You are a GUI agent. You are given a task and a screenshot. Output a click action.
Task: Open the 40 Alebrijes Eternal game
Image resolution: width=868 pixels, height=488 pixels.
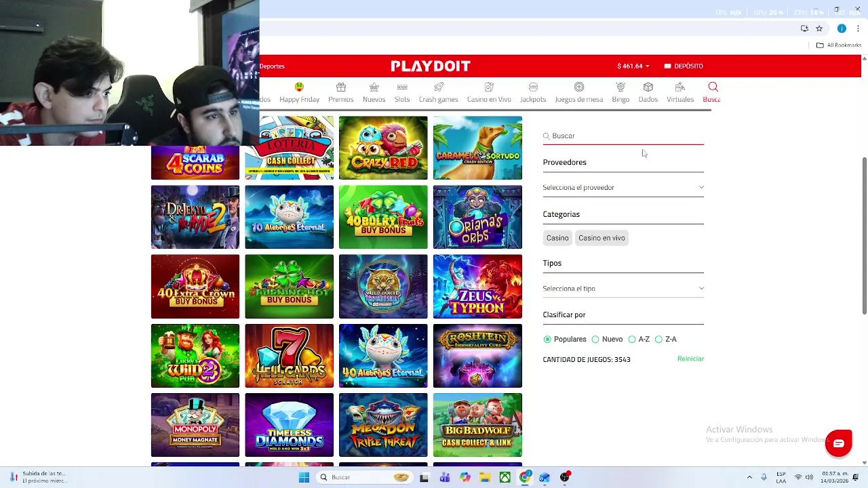click(x=383, y=356)
